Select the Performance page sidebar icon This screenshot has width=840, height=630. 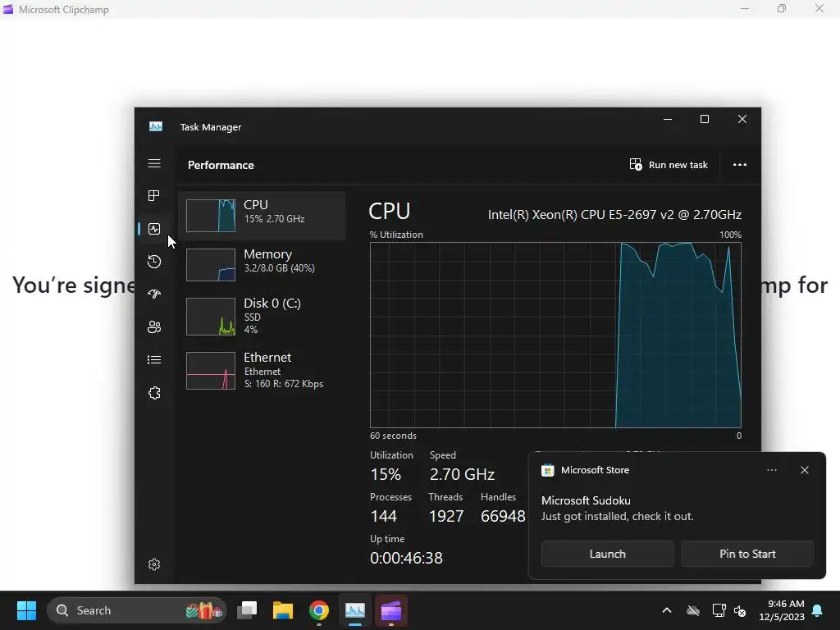coord(154,229)
